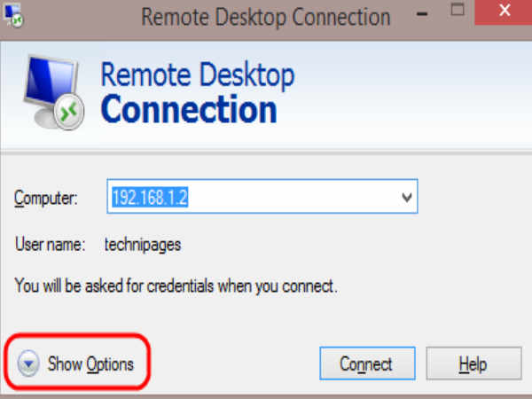Close the Remote Desktop Connection window
Screen dimensions: 532x399
[505, 11]
